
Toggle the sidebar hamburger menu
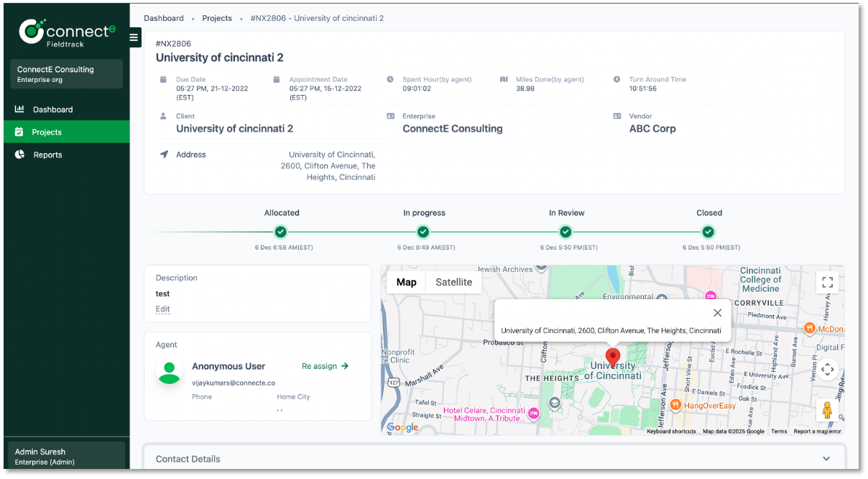pos(134,37)
